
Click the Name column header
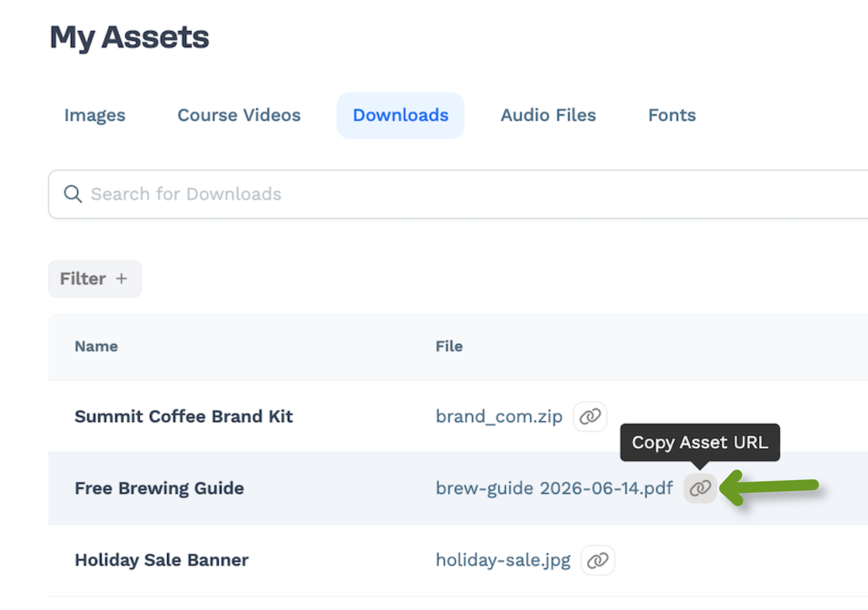96,346
